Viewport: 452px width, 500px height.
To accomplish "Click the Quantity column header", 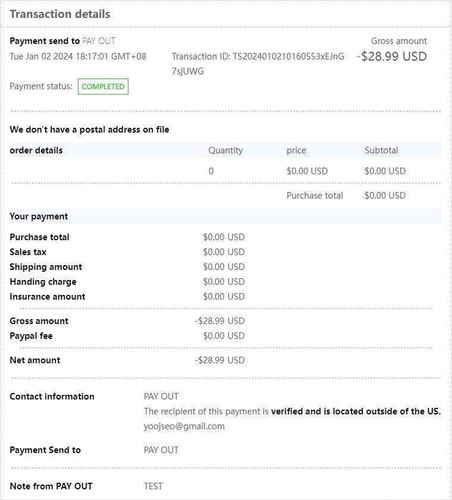I will 226,150.
